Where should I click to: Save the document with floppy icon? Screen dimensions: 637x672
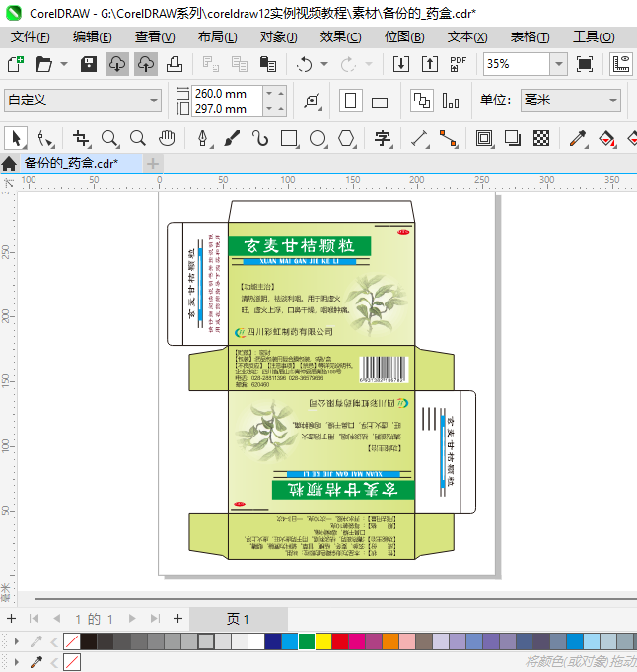pos(89,64)
